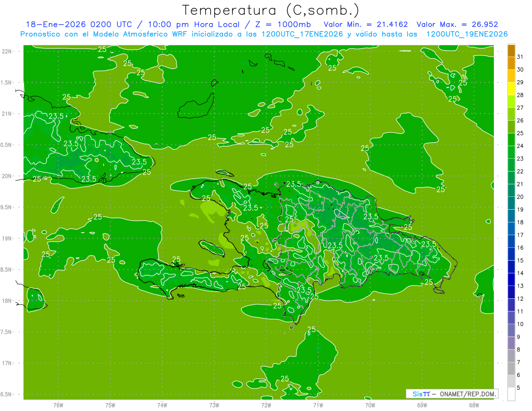
Task: Click the 'Valor Min. = 21.4162' text
Action: [x=365, y=25]
